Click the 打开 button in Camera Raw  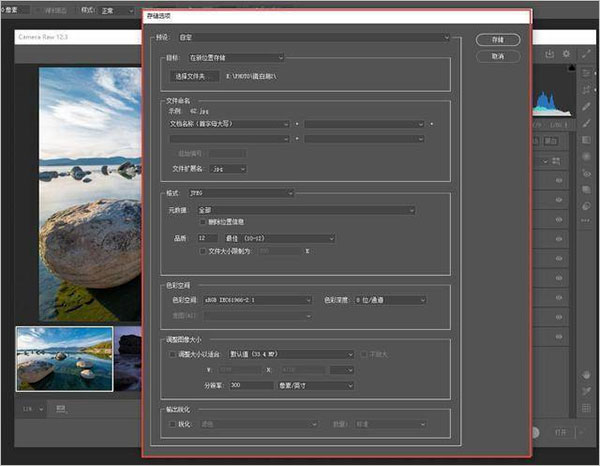560,432
